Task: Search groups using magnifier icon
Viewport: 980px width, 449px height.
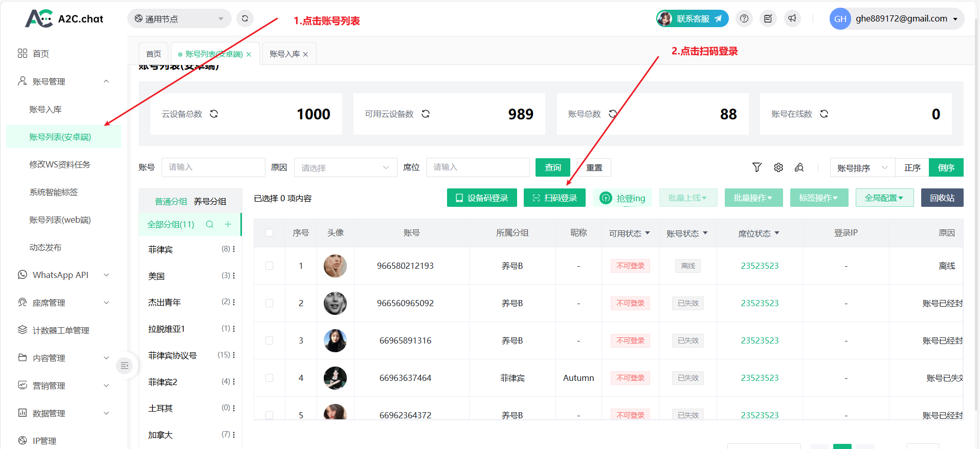Action: pos(210,224)
